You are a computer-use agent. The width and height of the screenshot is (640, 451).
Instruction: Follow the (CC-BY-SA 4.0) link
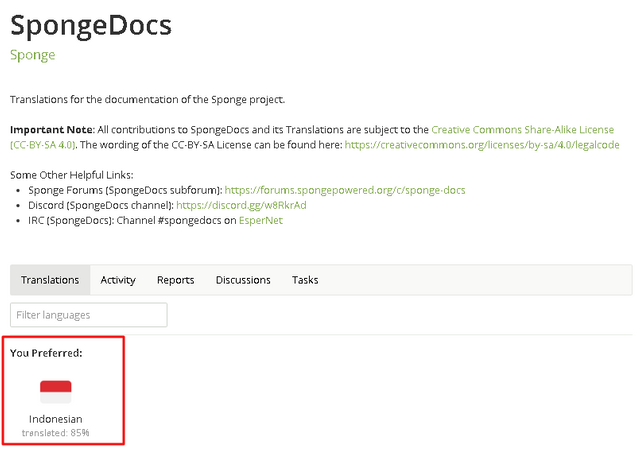[43, 145]
